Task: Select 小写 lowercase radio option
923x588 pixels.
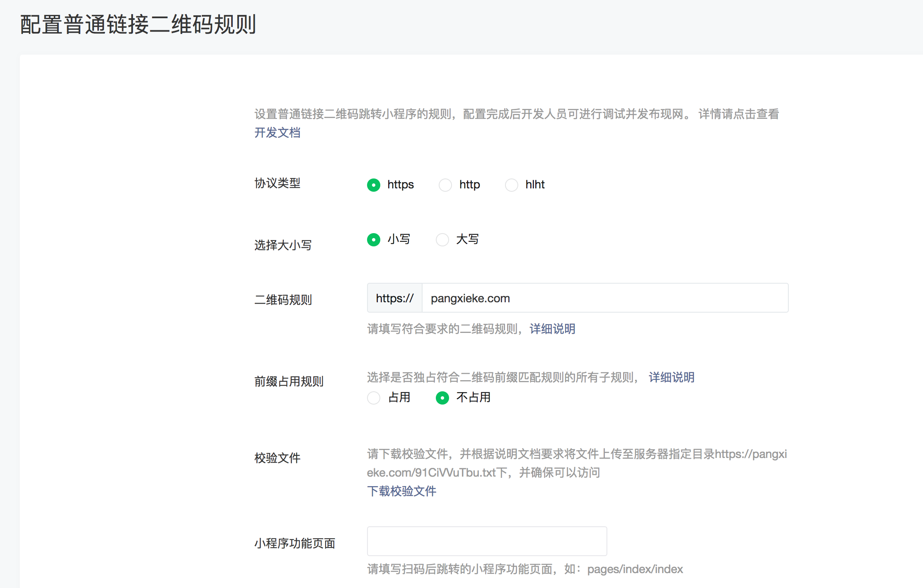Action: point(374,240)
